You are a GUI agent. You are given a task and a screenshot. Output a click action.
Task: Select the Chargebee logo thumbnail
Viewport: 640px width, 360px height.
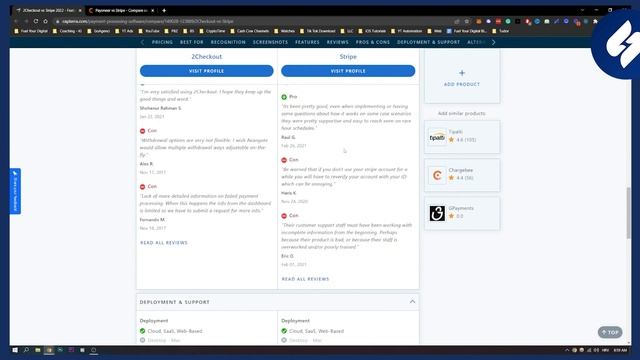point(437,176)
